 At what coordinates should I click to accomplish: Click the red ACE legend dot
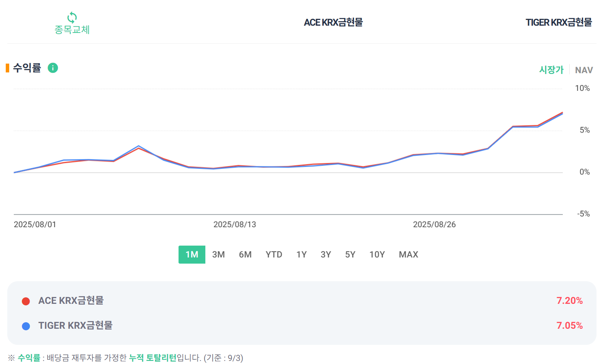point(26,301)
